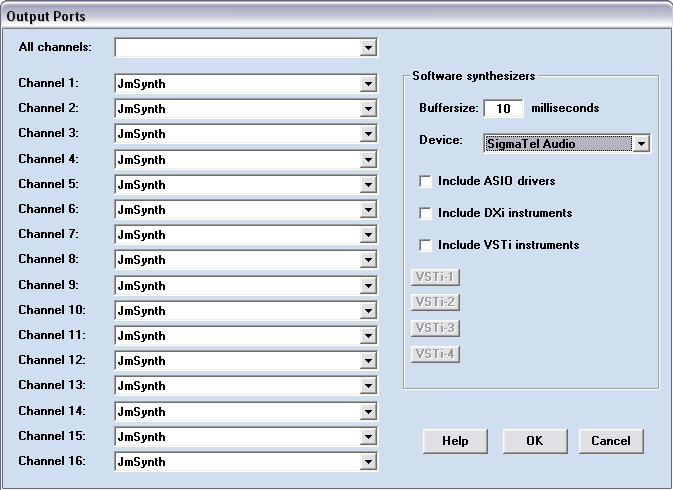Click the VSTi-4 button
This screenshot has width=673, height=490.
pyautogui.click(x=435, y=354)
